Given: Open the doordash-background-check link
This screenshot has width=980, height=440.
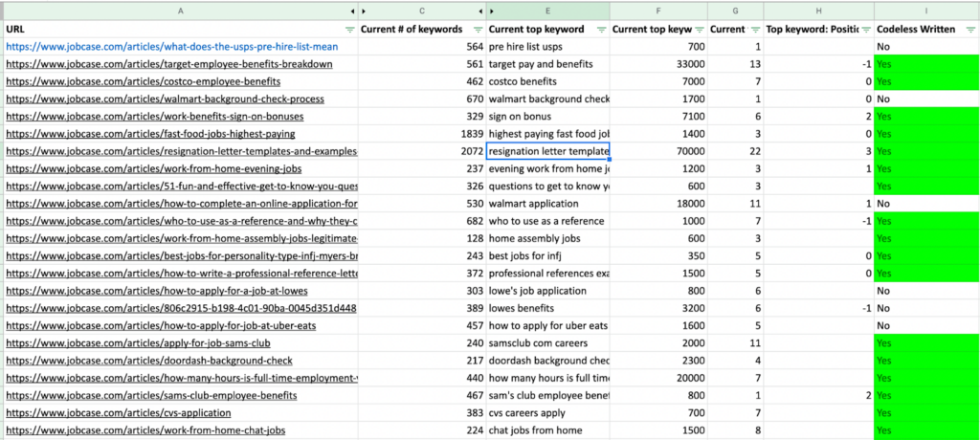Looking at the screenshot, I should pyautogui.click(x=148, y=362).
